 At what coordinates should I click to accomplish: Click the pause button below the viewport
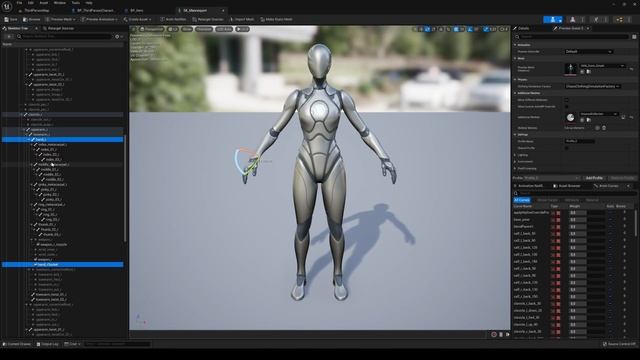coord(501,335)
